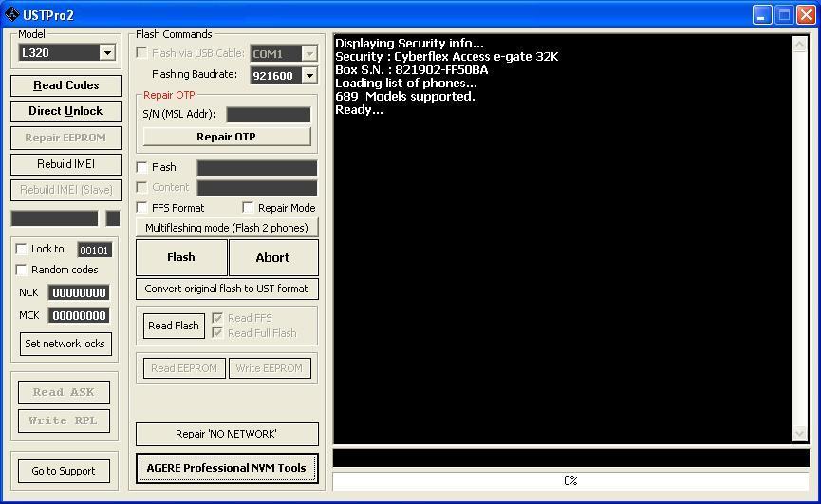Image resolution: width=821 pixels, height=504 pixels.
Task: Toggle the Random codes checkbox
Action: (22, 270)
